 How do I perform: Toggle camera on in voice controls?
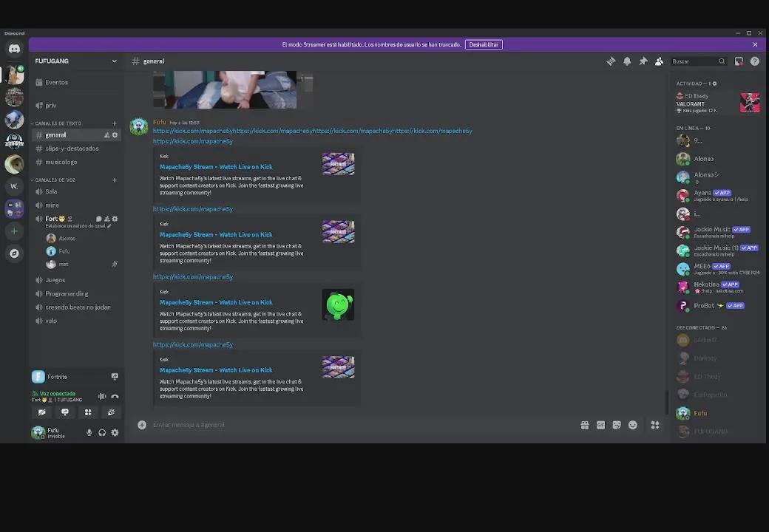tap(42, 412)
